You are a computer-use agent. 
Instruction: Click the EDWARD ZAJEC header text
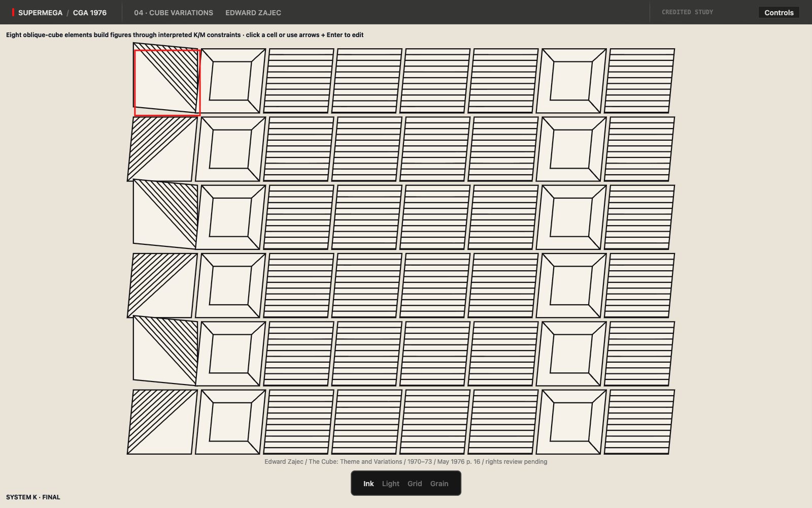coord(253,13)
